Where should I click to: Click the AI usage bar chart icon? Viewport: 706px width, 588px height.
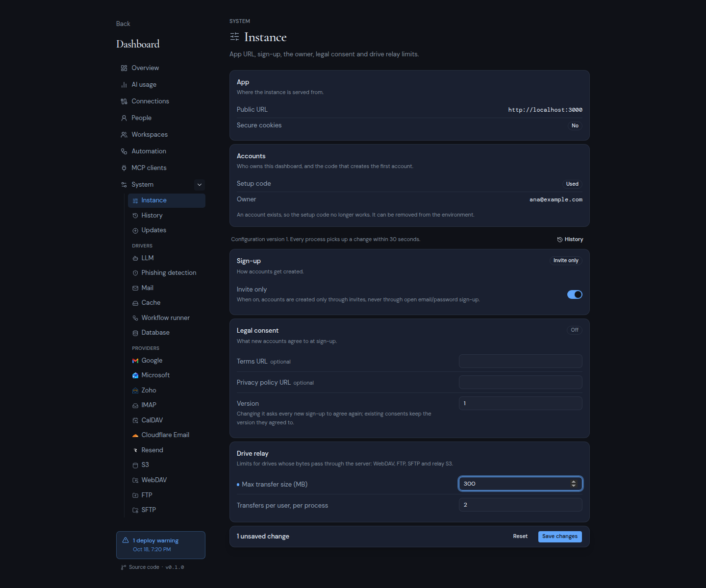(x=124, y=85)
